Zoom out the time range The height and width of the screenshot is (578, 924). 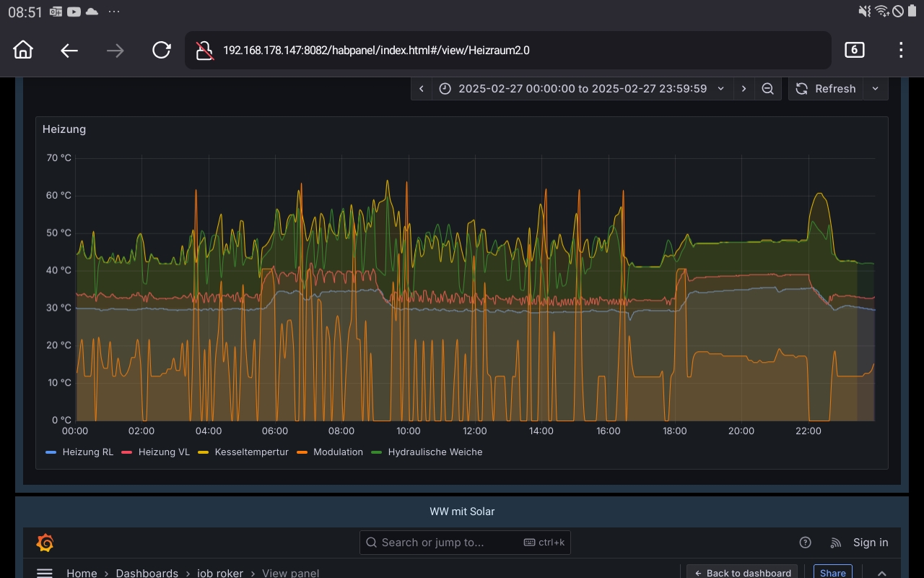(x=768, y=89)
